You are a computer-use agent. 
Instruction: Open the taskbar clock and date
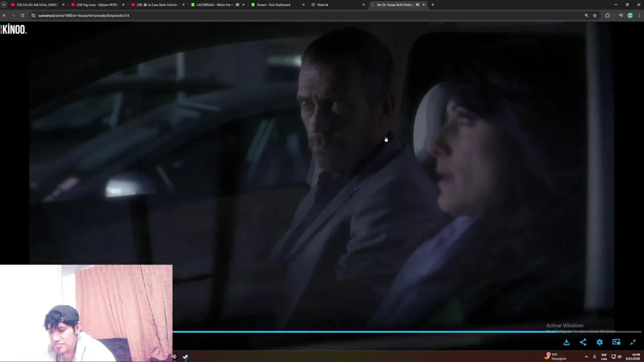point(633,356)
